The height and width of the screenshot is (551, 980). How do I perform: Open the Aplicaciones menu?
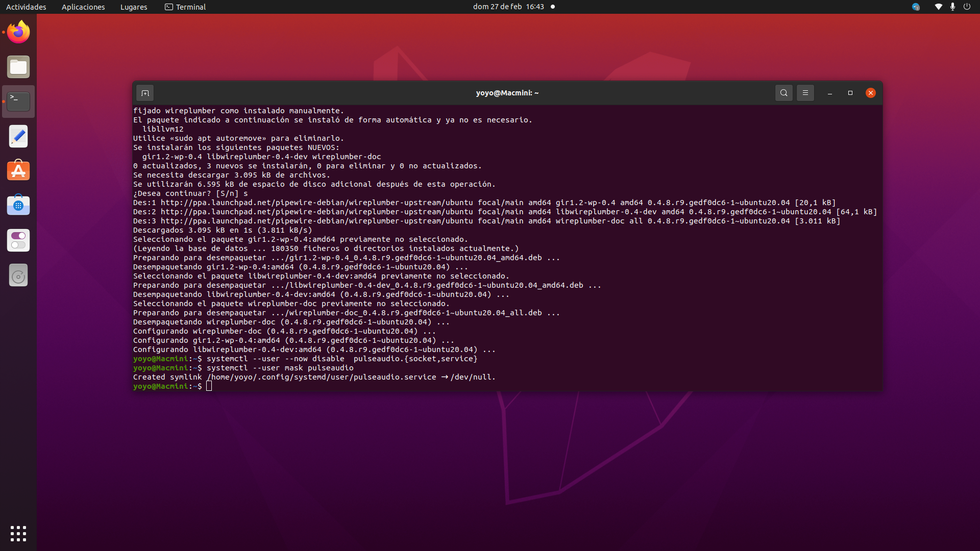click(83, 7)
